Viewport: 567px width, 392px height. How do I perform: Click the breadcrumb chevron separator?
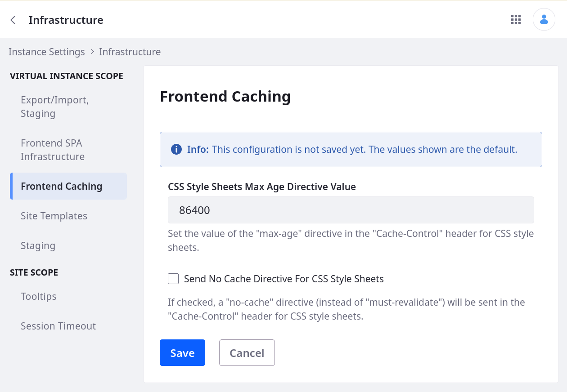pyautogui.click(x=92, y=52)
